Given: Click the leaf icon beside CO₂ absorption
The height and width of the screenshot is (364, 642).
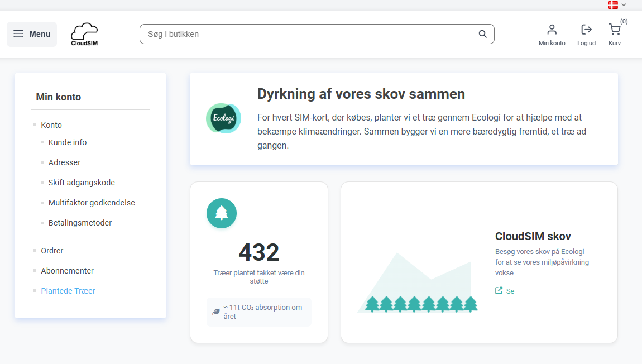Looking at the screenshot, I should pos(216,312).
